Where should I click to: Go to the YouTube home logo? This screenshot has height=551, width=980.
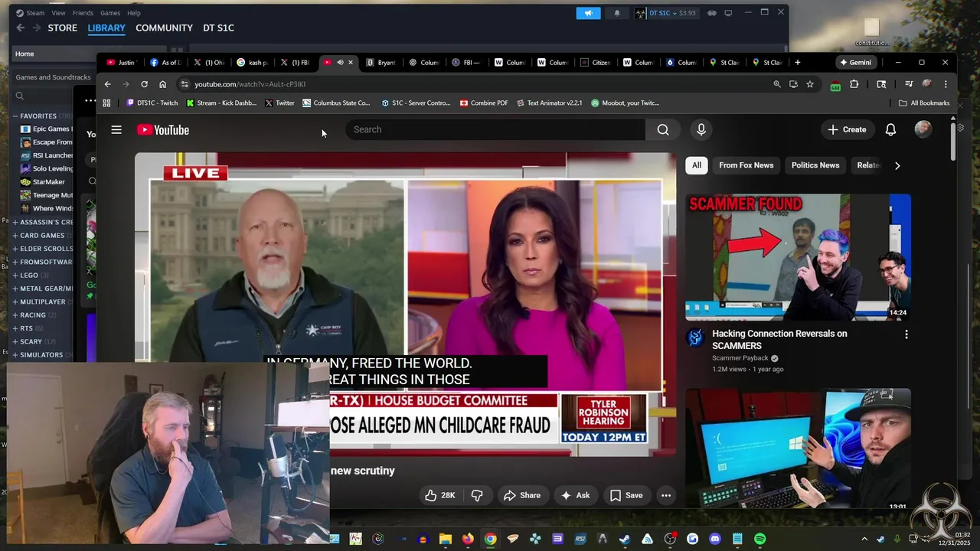163,129
